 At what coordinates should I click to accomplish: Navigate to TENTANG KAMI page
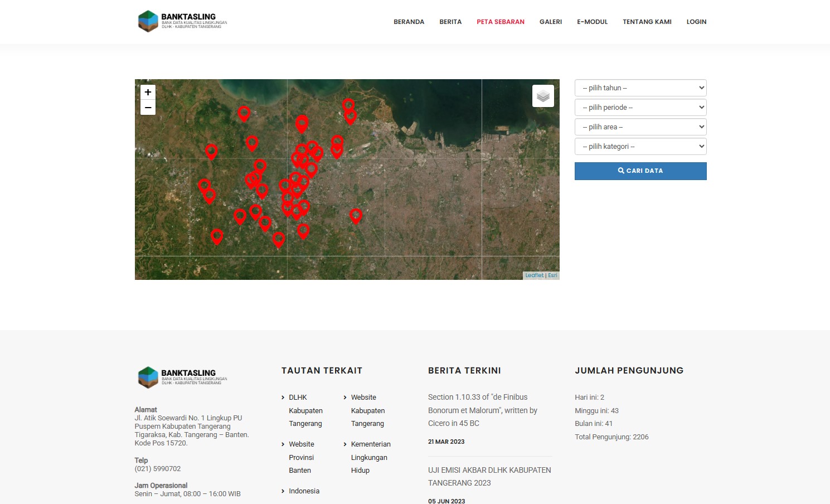[647, 22]
